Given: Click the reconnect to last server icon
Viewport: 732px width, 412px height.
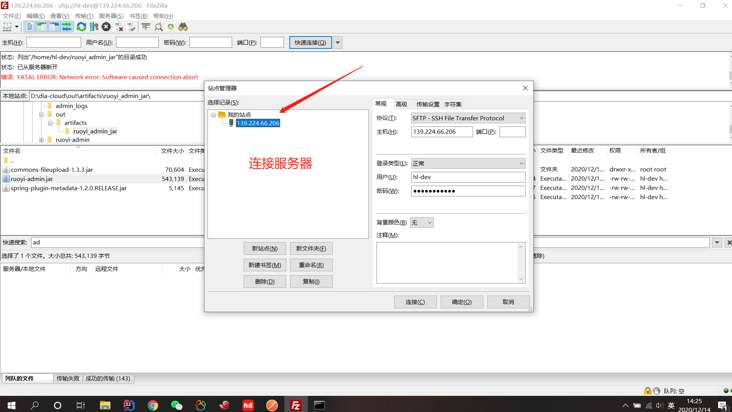Looking at the screenshot, I should coord(131,27).
